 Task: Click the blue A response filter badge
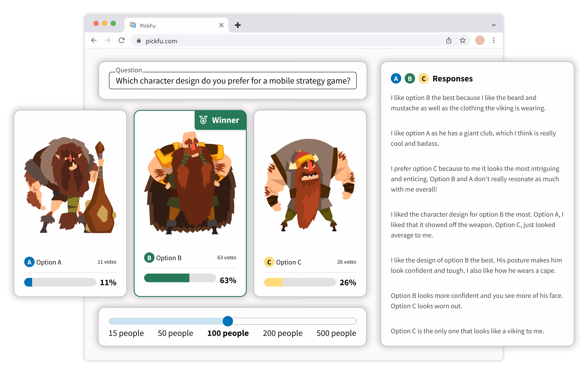click(x=396, y=79)
